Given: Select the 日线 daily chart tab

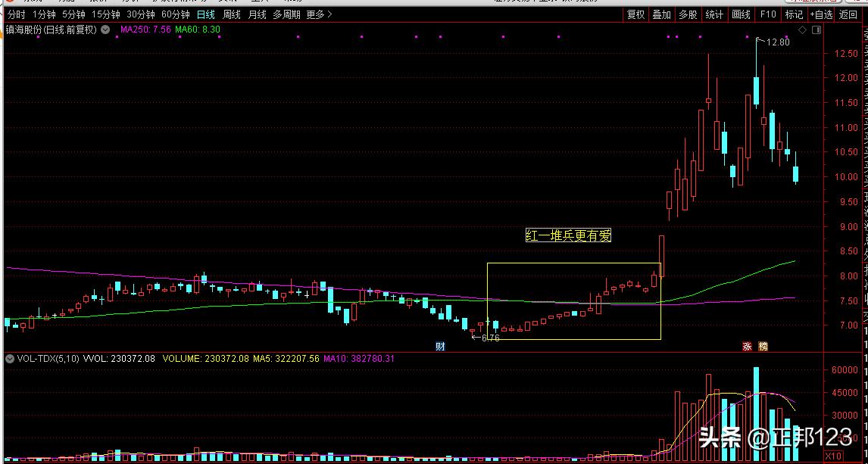Looking at the screenshot, I should 206,15.
